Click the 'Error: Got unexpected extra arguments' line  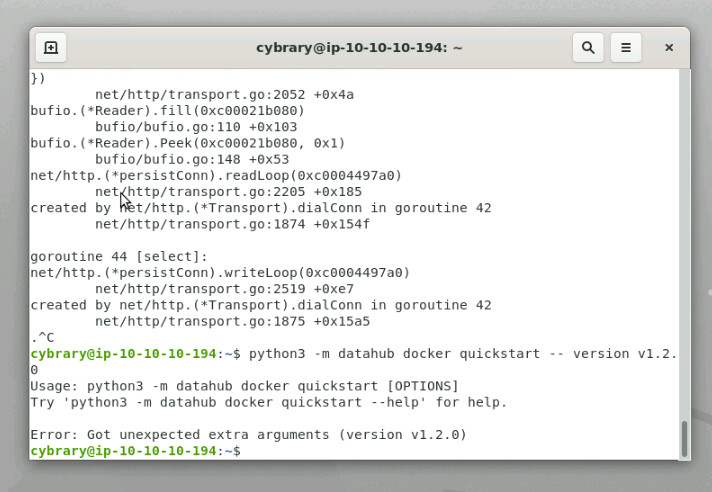coord(248,435)
